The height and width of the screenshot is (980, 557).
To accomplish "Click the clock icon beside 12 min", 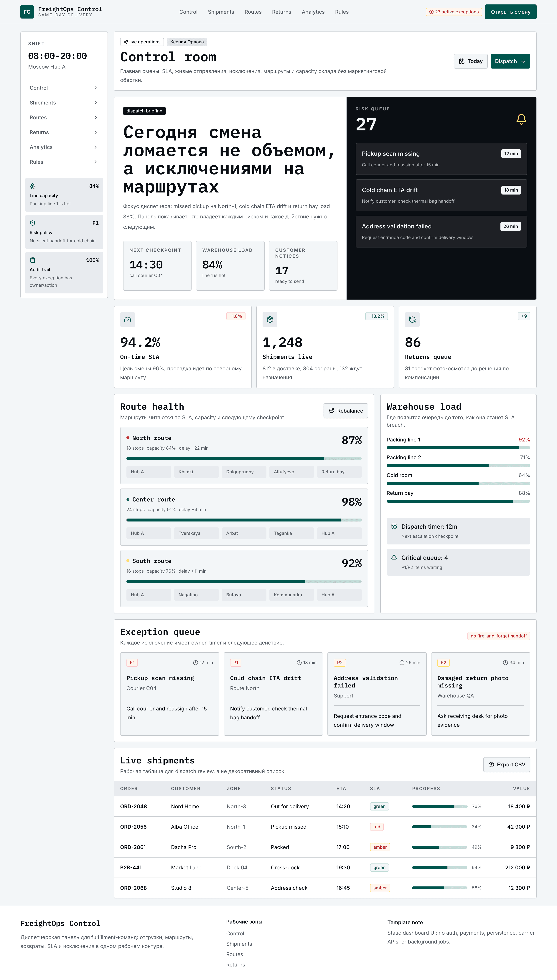I will pyautogui.click(x=195, y=663).
